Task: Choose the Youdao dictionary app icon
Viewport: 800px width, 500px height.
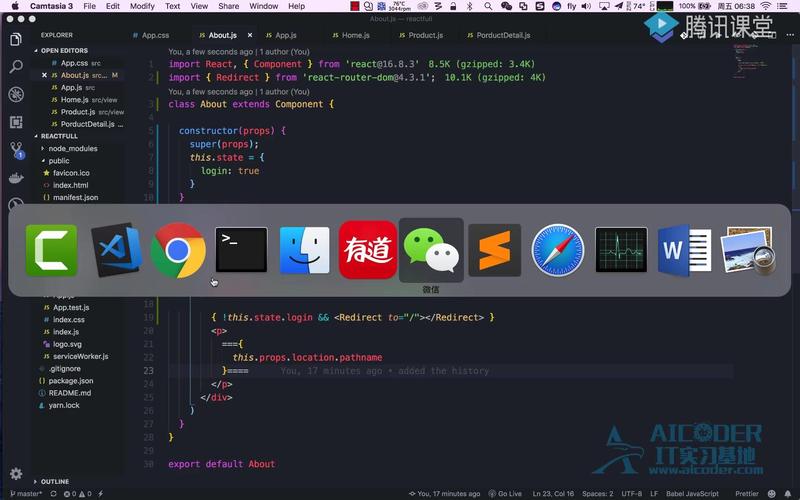Action: [367, 250]
